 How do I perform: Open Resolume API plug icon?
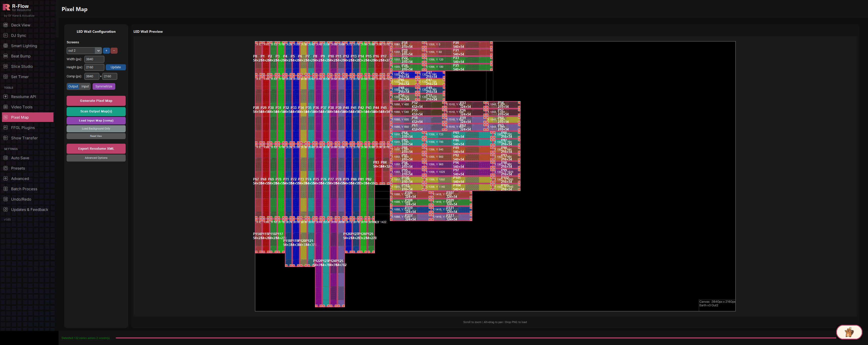coord(6,97)
